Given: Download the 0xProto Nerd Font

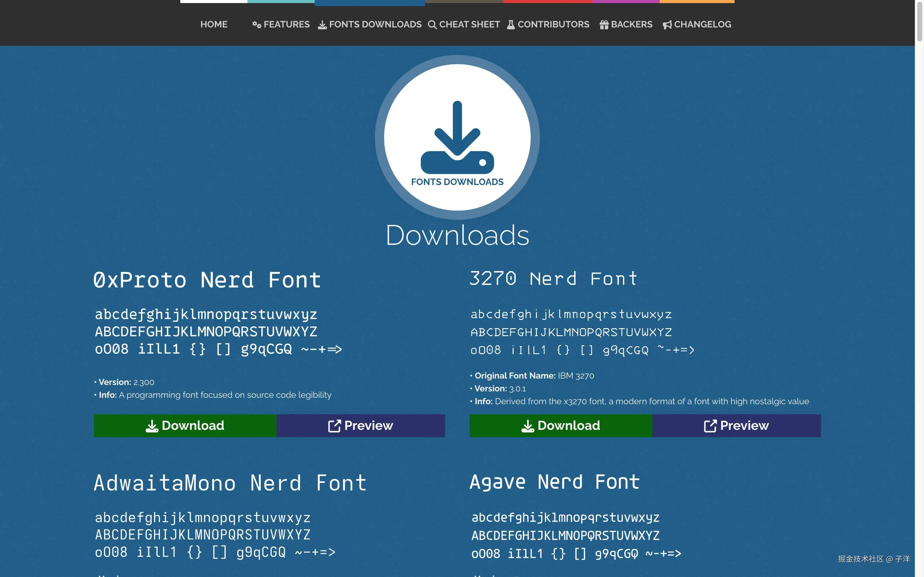Looking at the screenshot, I should tap(185, 426).
